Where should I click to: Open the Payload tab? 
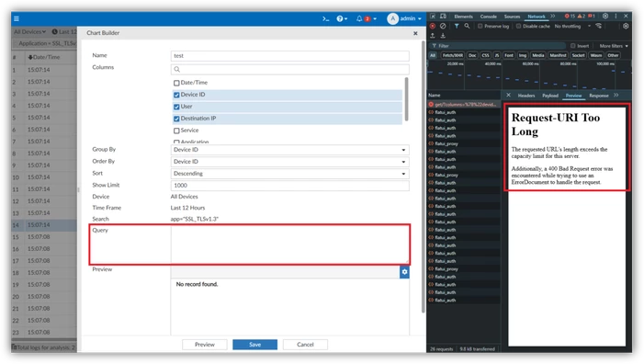point(550,96)
